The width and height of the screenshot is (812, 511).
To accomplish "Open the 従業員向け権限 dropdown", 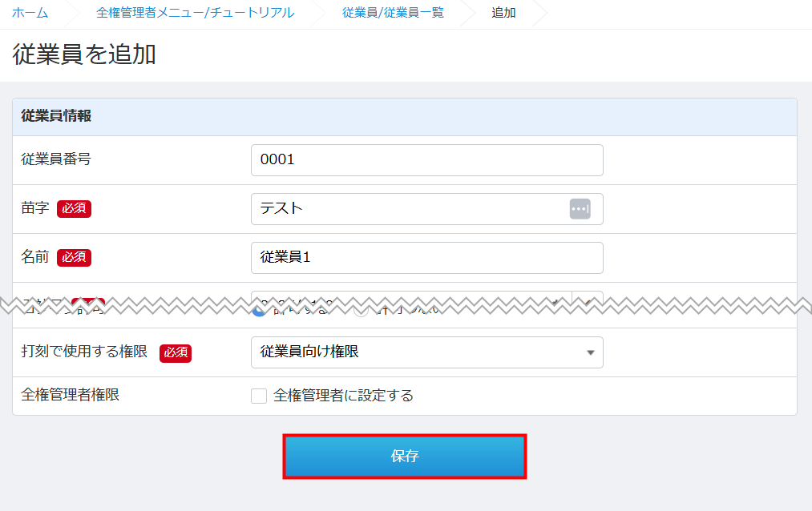I will click(426, 352).
